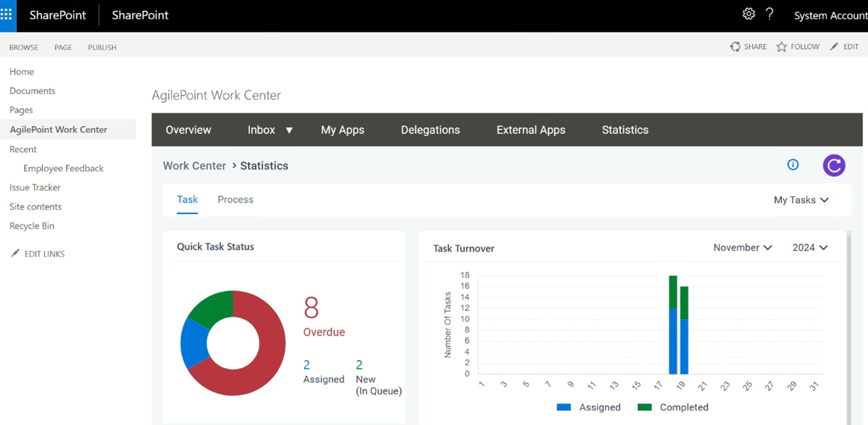Click the taller task bar near day 18
Image resolution: width=868 pixels, height=425 pixels.
coord(673,325)
